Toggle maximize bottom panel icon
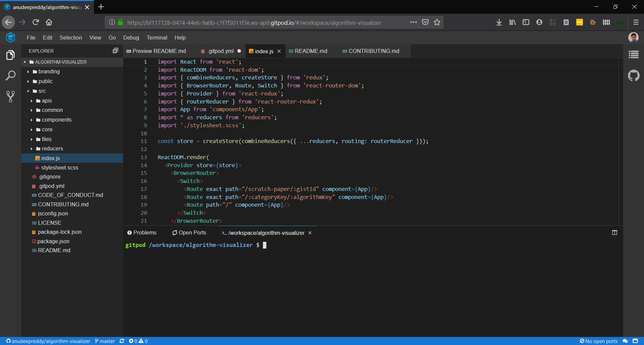The height and width of the screenshot is (345, 644). (x=614, y=232)
